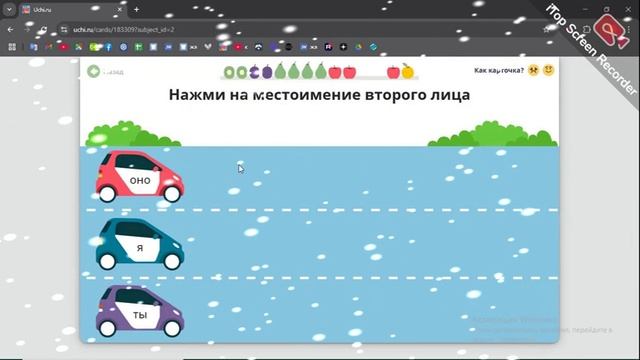Screen dimensions: 640x360
Task: Navigate forward in the browser
Action: point(27,29)
